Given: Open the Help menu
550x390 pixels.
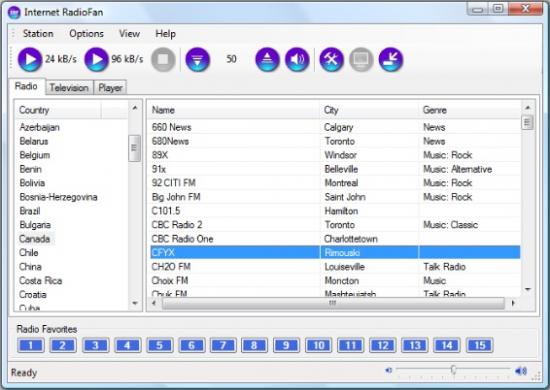Looking at the screenshot, I should [166, 34].
